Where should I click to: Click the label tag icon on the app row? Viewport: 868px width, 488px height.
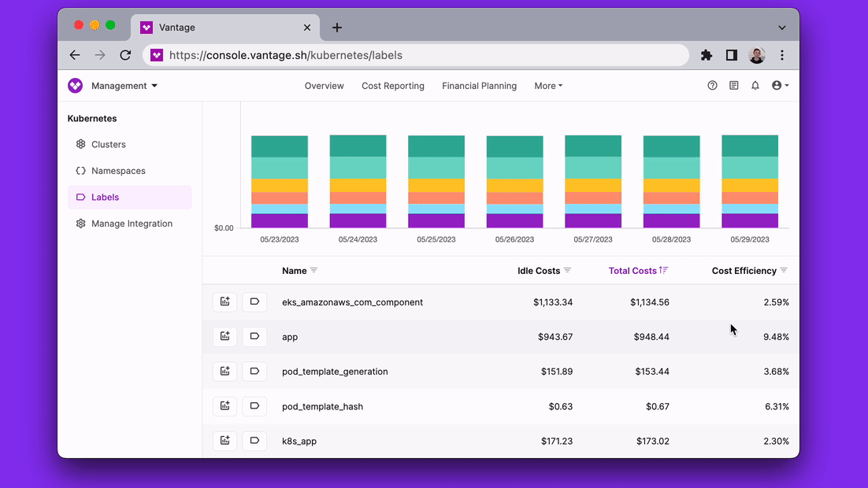tap(254, 336)
